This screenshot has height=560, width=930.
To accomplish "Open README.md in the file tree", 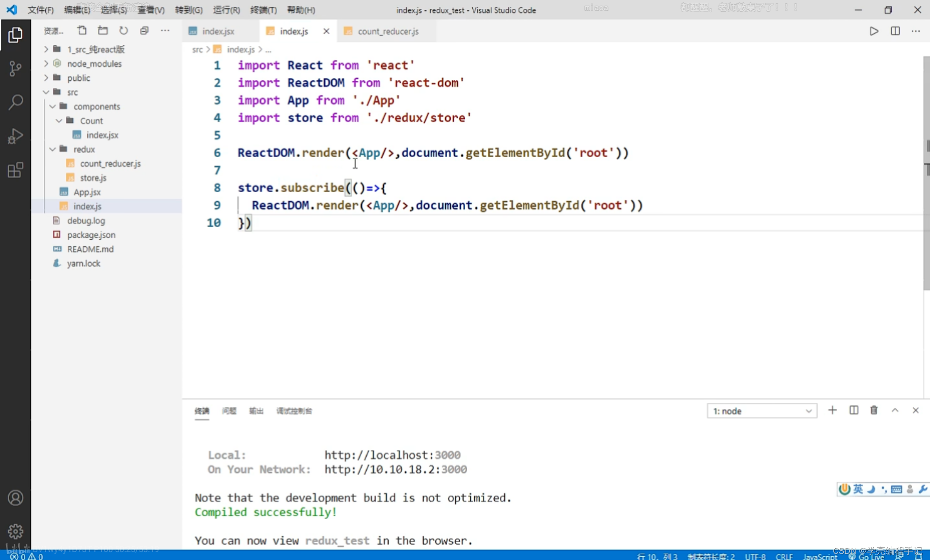I will (106, 249).
